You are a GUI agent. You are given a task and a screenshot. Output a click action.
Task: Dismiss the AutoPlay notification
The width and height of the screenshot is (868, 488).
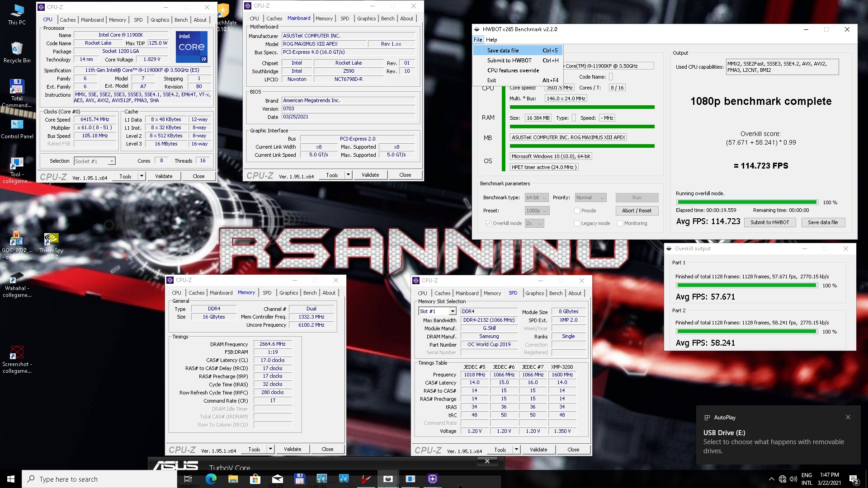click(848, 417)
